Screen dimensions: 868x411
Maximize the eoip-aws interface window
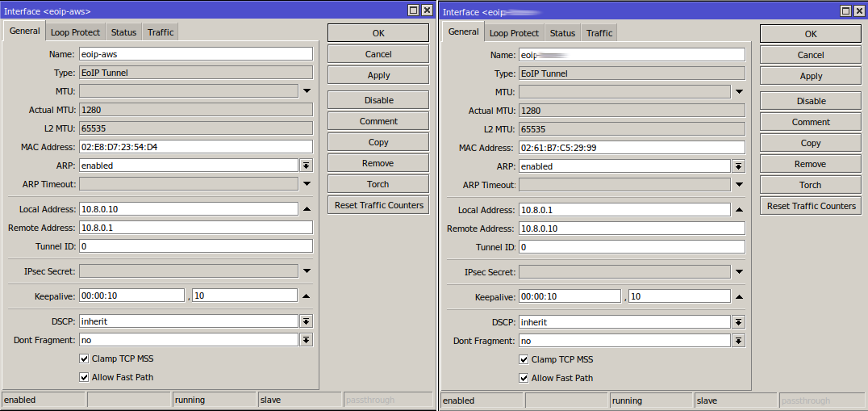point(414,10)
